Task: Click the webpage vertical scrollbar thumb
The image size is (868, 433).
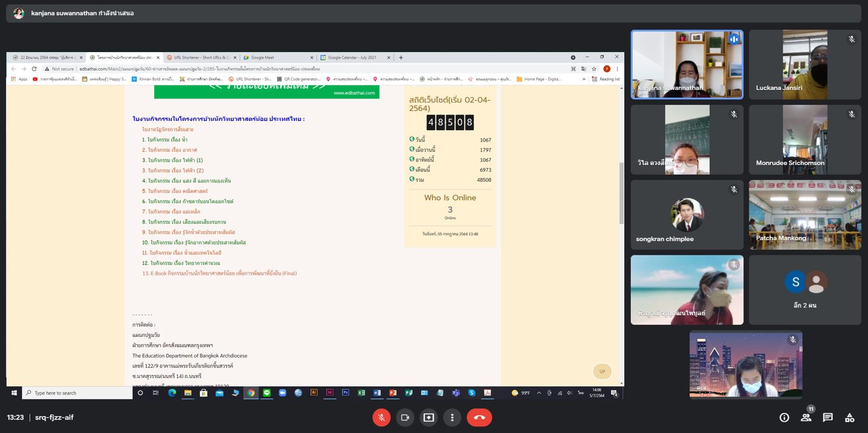Action: 621,194
